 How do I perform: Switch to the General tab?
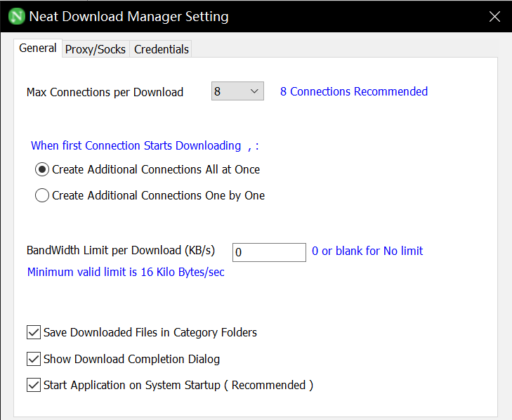click(38, 48)
